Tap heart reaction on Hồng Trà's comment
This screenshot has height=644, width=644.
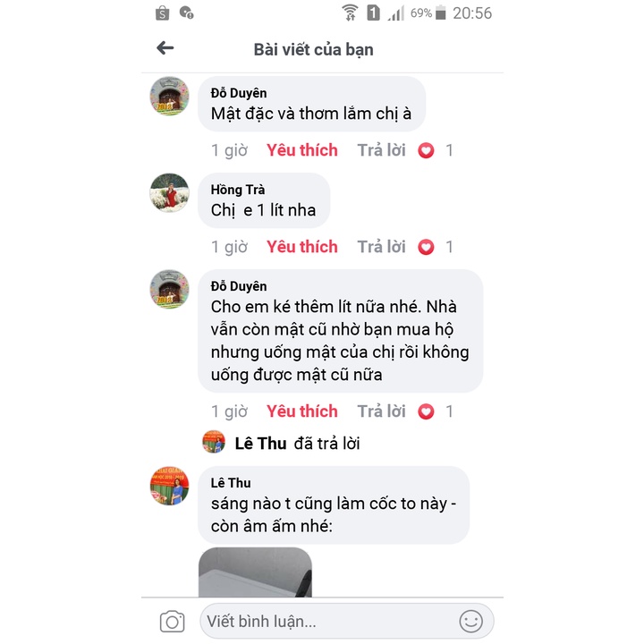point(426,247)
